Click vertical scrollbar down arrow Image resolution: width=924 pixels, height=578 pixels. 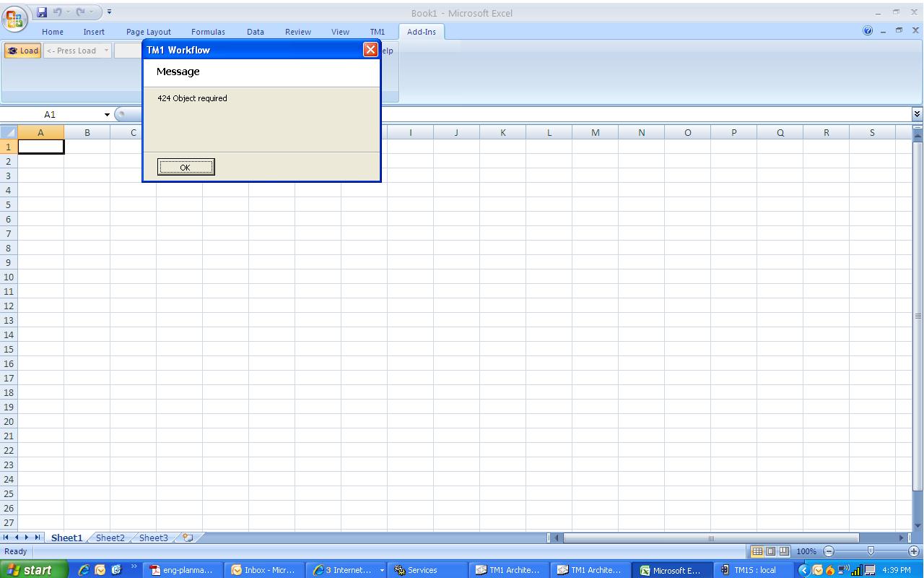918,525
